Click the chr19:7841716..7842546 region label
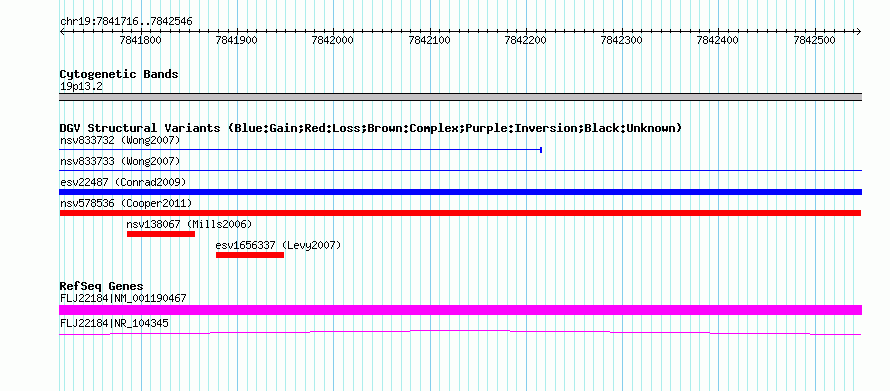890x391 pixels. [x=126, y=22]
